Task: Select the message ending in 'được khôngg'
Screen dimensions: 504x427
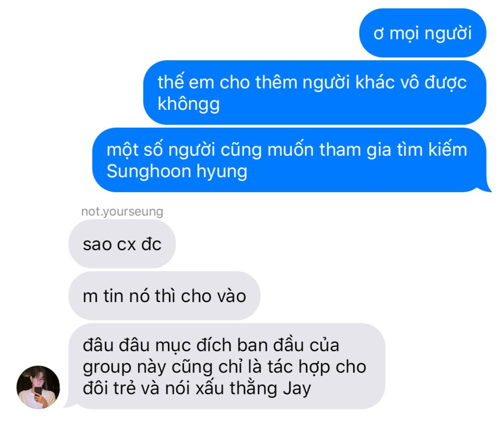Action: [x=315, y=93]
